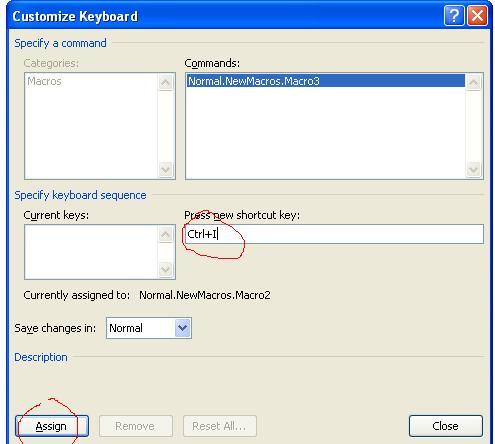Click the Close button
This screenshot has height=444, width=495.
(446, 426)
